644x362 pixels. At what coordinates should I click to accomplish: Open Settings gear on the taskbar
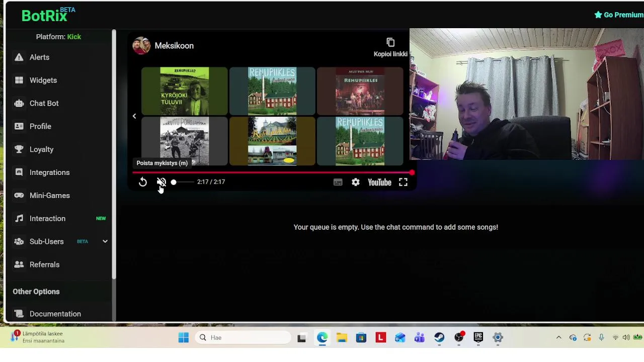(498, 338)
